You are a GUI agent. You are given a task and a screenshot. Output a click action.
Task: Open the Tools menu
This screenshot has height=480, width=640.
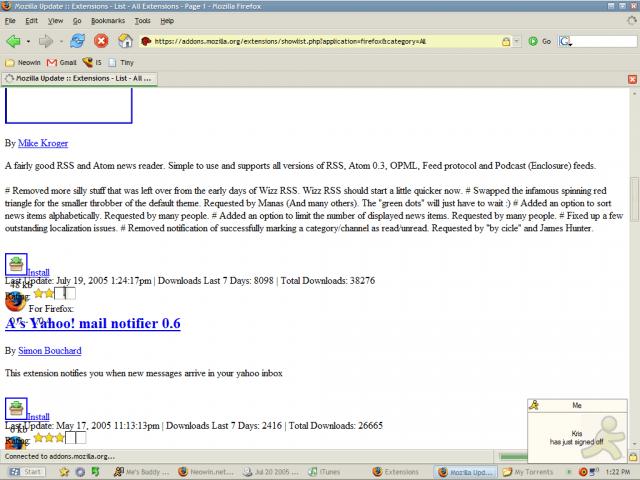[x=142, y=21]
